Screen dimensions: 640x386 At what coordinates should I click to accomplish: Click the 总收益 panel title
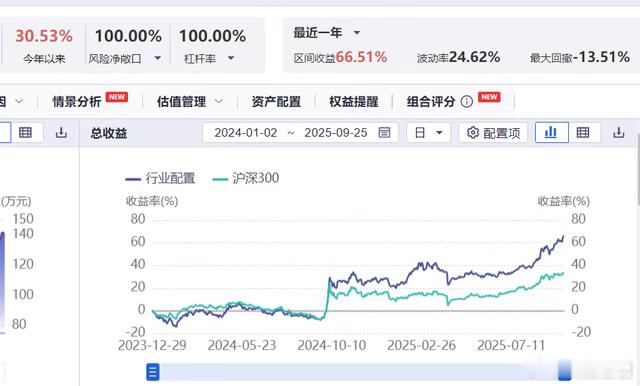pyautogui.click(x=109, y=133)
